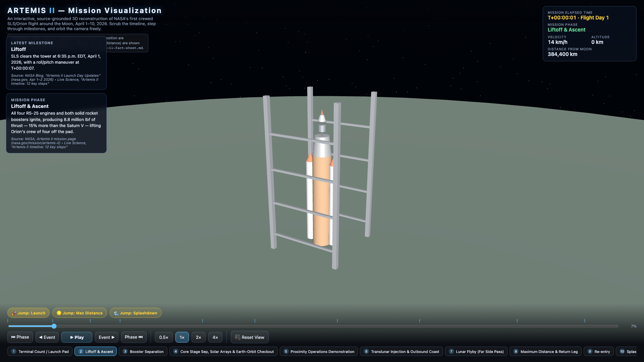Switch playback speed to 2×
The width and height of the screenshot is (644, 362).
(x=199, y=337)
